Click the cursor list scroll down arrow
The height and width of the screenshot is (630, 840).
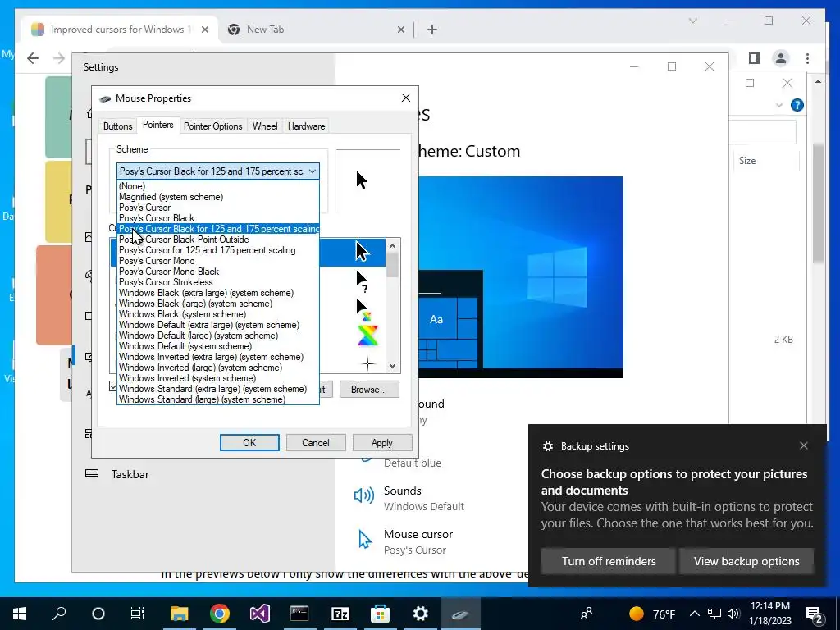click(x=393, y=365)
